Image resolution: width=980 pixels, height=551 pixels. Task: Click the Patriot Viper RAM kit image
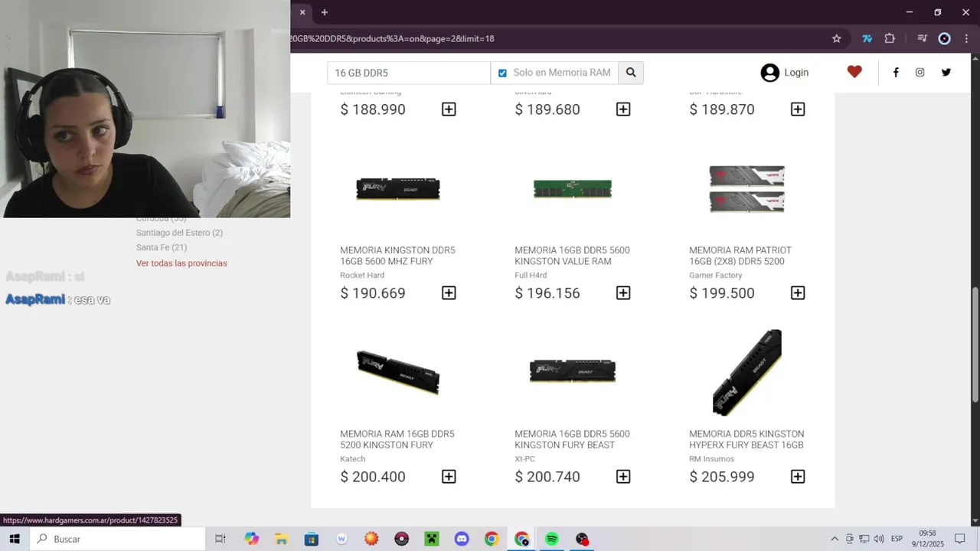[x=747, y=189]
